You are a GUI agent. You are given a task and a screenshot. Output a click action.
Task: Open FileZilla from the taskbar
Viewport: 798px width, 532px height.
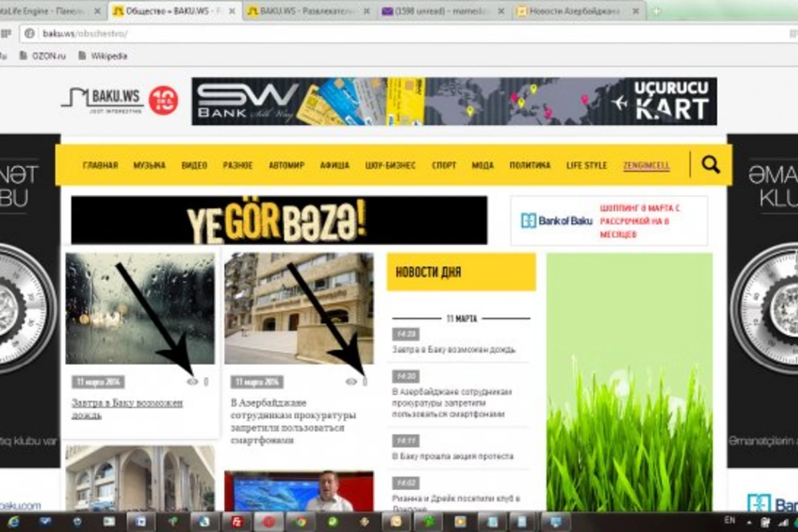click(236, 522)
